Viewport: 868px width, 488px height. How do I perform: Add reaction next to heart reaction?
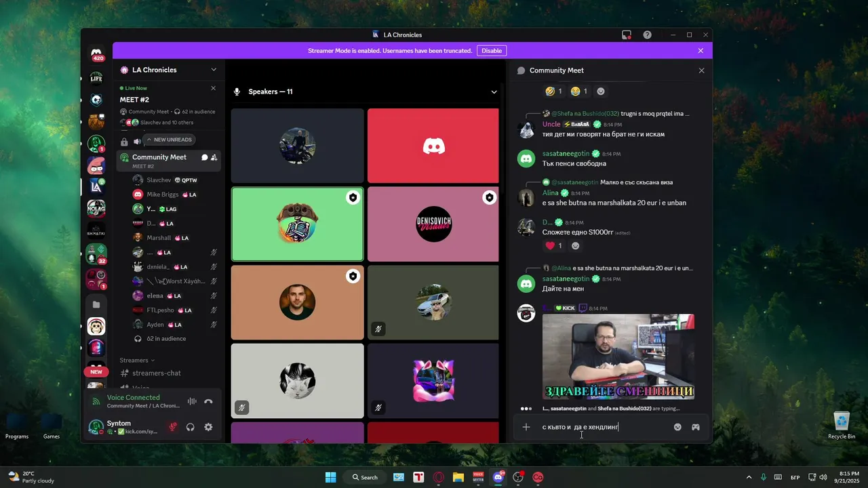576,246
